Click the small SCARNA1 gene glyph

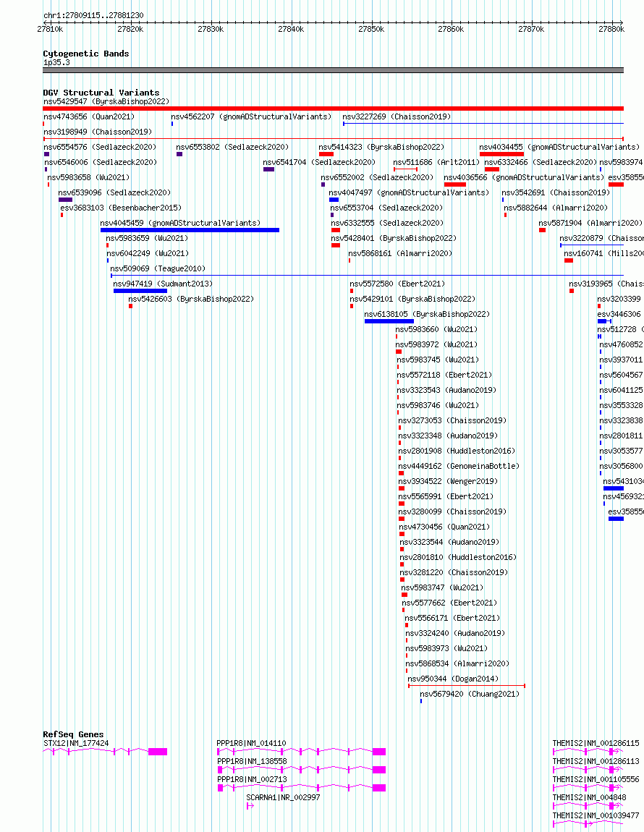click(x=250, y=806)
